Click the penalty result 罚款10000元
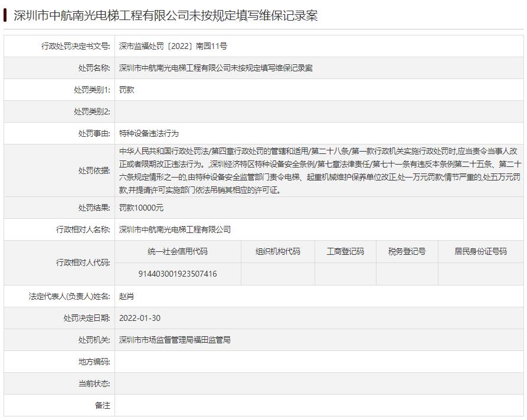This screenshot has height=420, width=527. pos(141,208)
